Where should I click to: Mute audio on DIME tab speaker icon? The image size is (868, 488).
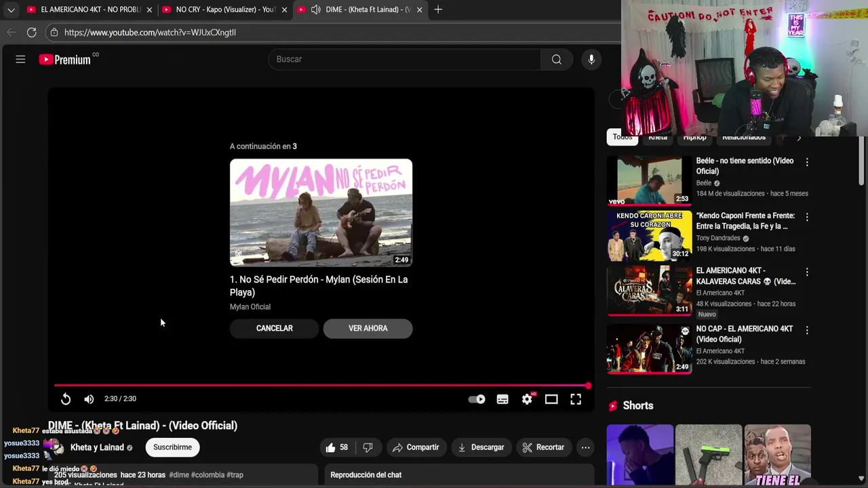point(315,9)
